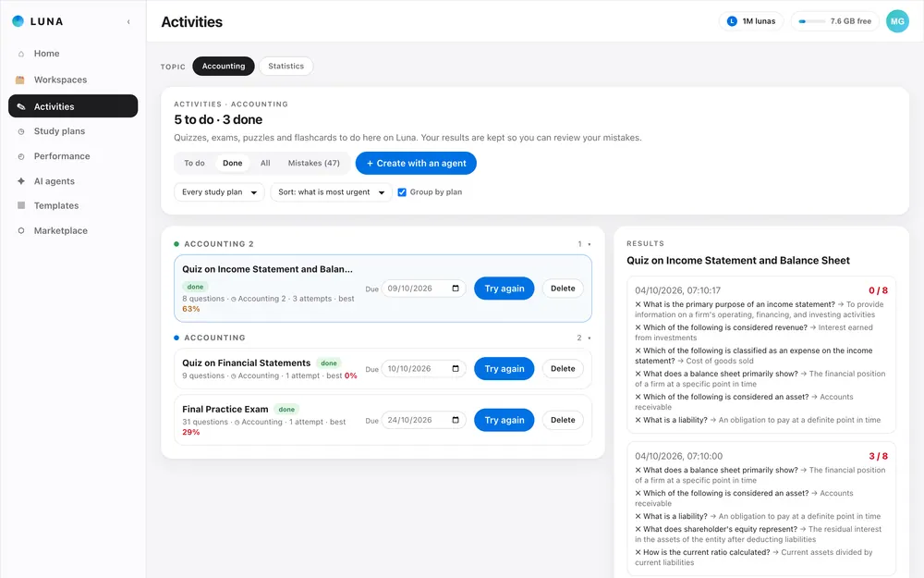Click the 5 to do · 3 done heading
924x578 pixels.
coord(218,119)
